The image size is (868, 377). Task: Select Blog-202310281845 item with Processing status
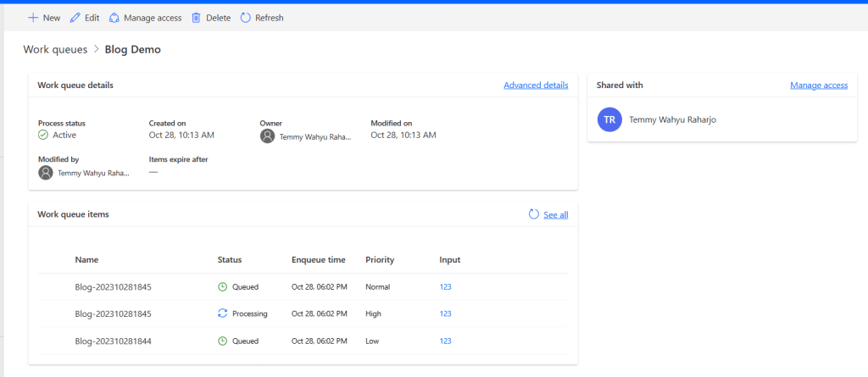coord(114,313)
